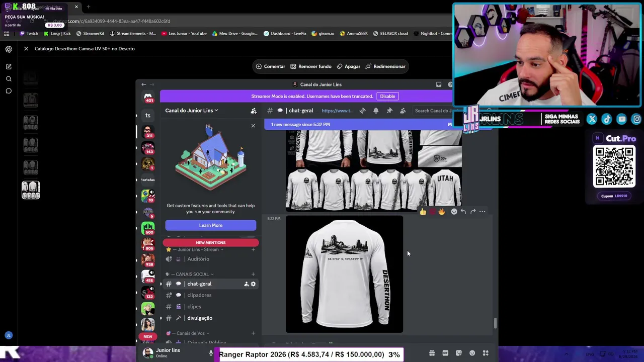Click Redimensionar on image toolbar
644x362 pixels.
pyautogui.click(x=385, y=66)
